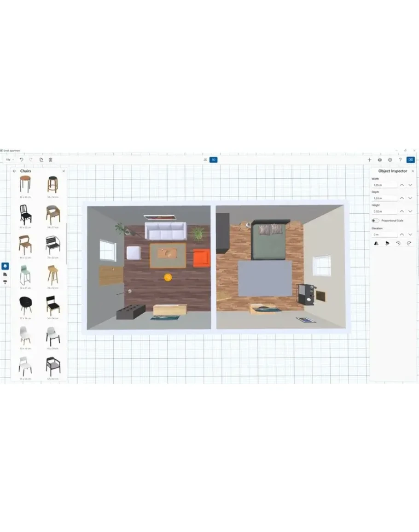Click the Depth input field
Viewport: 419px width, 532px height.
384,198
